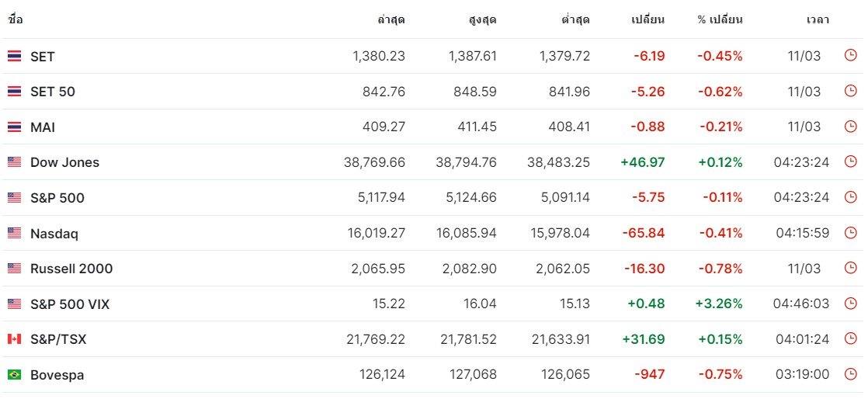Click the Canadian flag beside S&P/TSX

click(14, 339)
